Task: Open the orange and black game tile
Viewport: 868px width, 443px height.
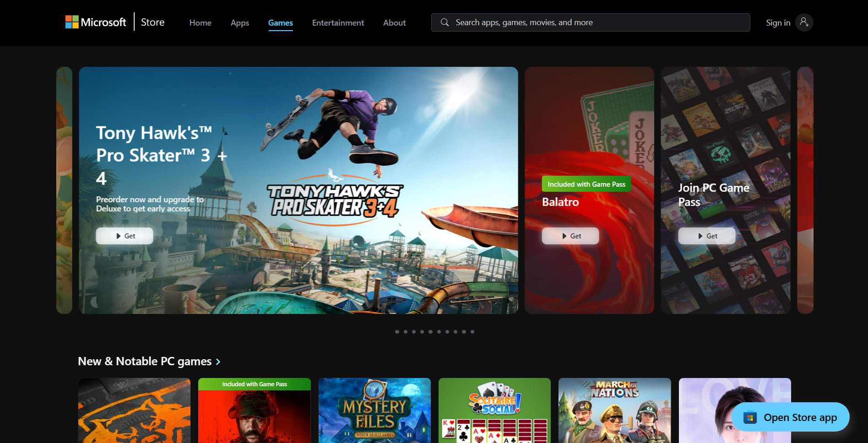Action: pos(134,411)
